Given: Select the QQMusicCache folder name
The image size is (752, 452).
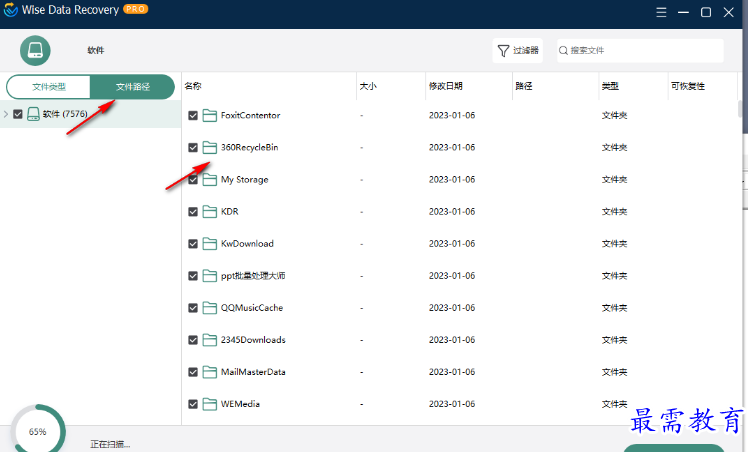Looking at the screenshot, I should point(252,308).
